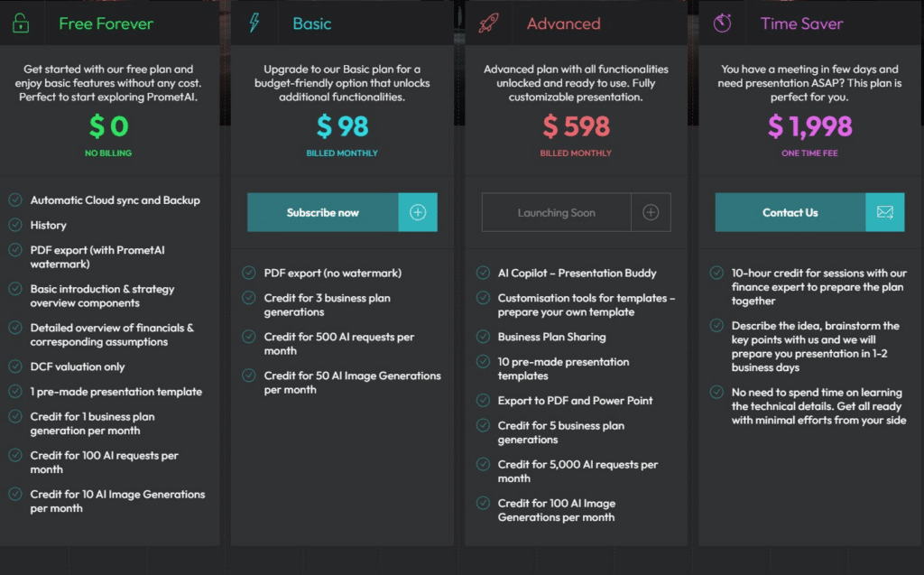This screenshot has height=575, width=924.
Task: Click the Subscribe now button
Action: 342,212
